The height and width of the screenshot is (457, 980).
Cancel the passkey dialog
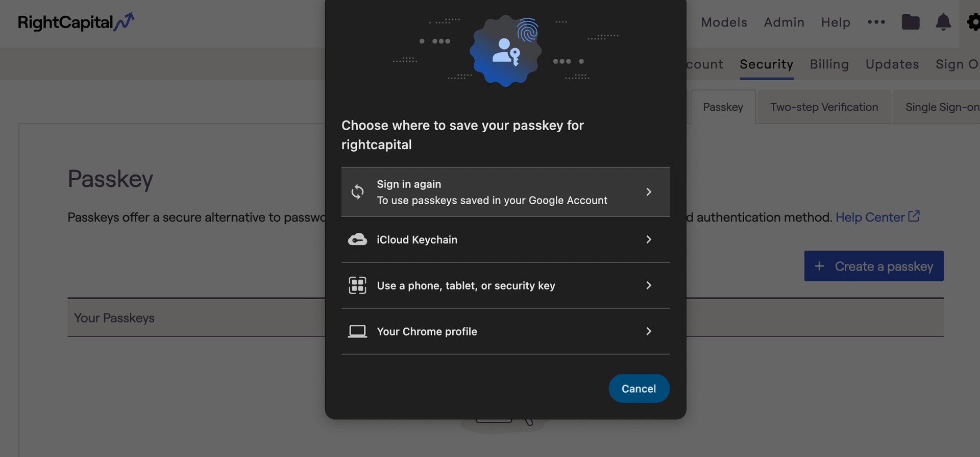[x=639, y=389]
